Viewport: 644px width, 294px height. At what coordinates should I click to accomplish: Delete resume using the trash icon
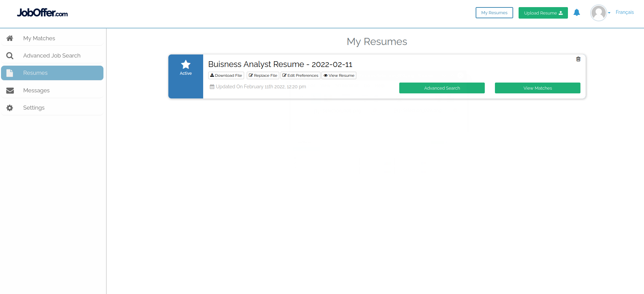pos(578,59)
